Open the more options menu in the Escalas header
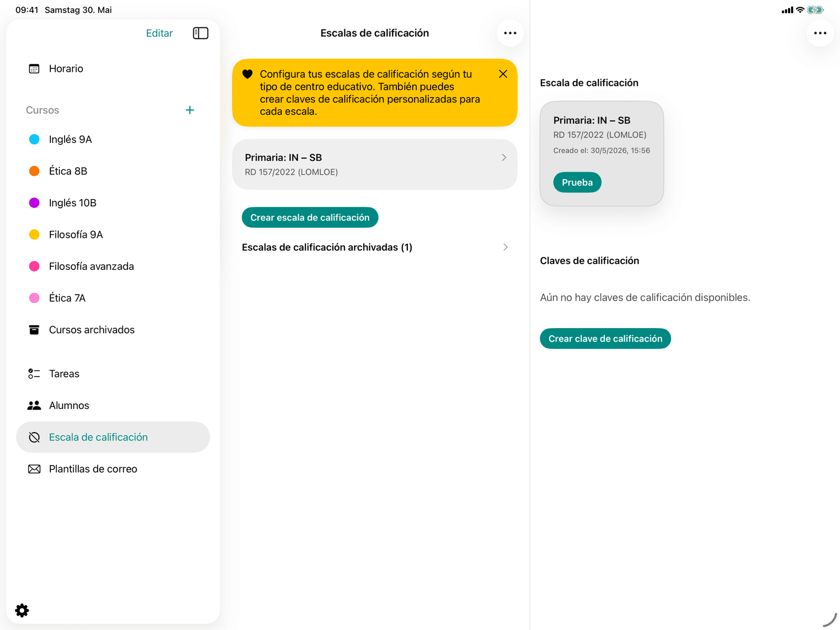 click(x=510, y=33)
